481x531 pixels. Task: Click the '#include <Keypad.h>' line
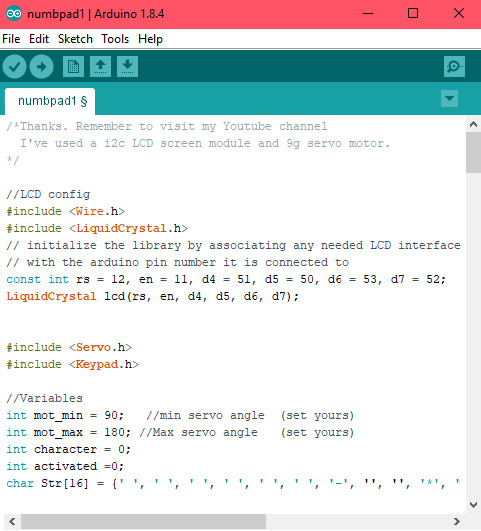click(72, 364)
